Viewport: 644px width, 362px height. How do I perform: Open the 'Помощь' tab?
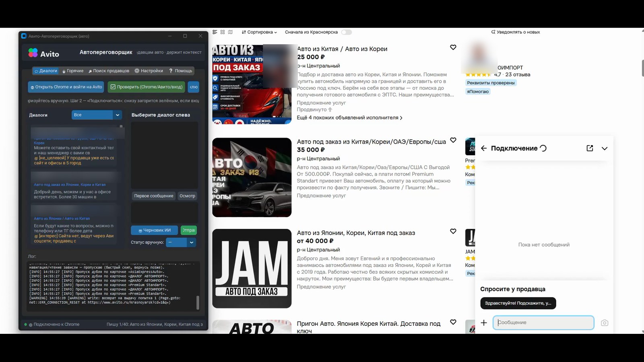click(181, 71)
